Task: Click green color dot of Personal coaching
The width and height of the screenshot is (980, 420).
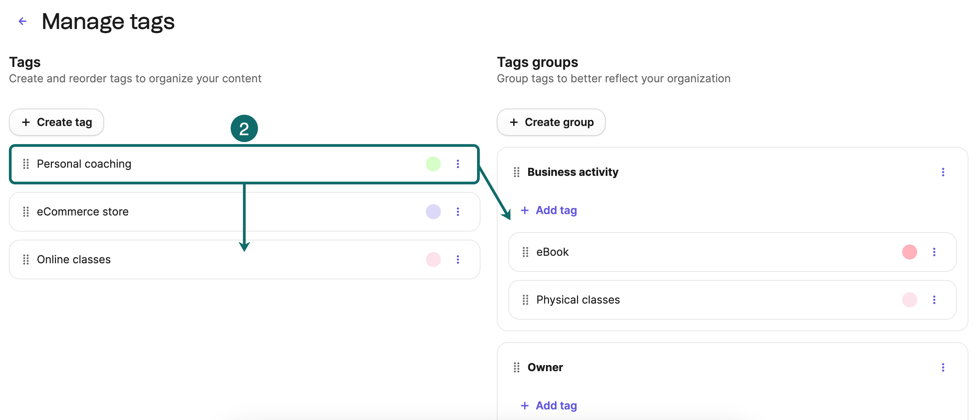Action: 433,164
